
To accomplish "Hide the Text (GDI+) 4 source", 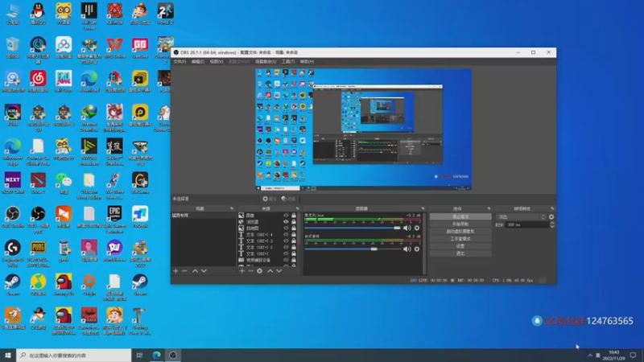I will (287, 234).
